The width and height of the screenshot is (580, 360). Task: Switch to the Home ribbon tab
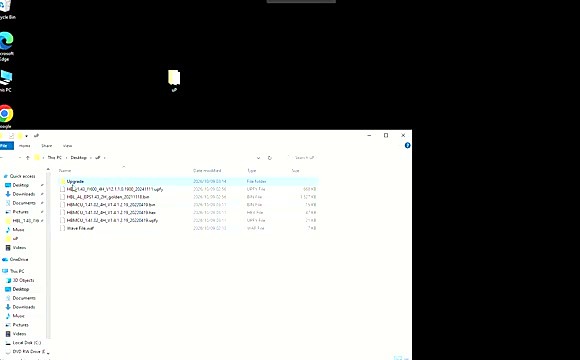coord(24,146)
